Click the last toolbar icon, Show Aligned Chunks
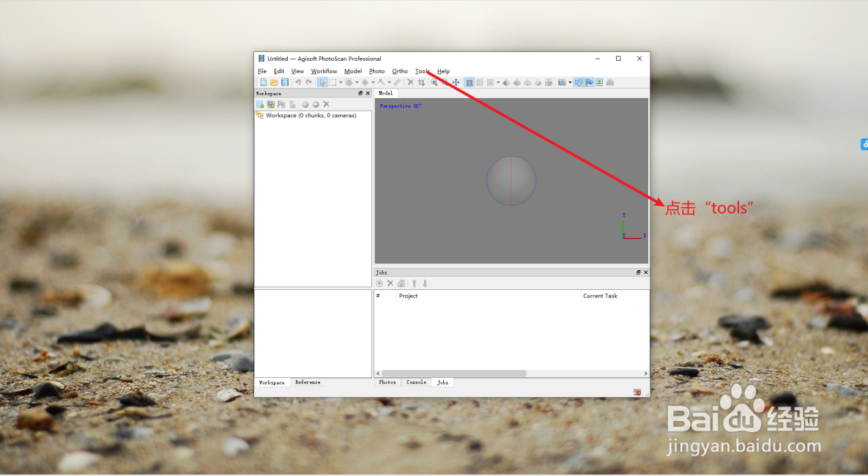 tap(610, 82)
